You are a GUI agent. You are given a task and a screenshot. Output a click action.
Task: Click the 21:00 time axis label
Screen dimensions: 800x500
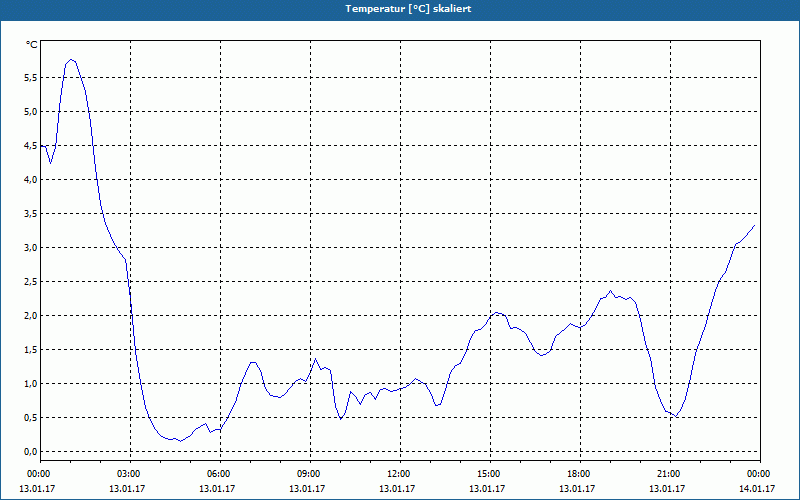click(668, 474)
